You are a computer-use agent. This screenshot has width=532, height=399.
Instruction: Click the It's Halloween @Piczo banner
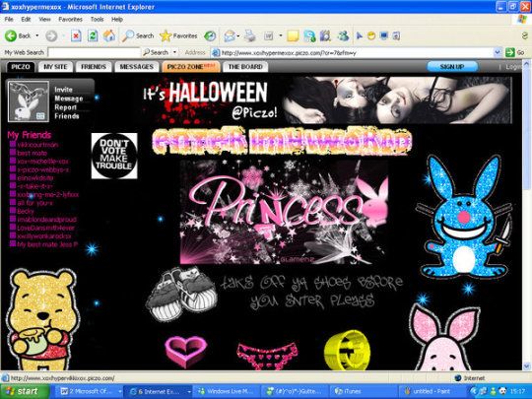coord(326,100)
